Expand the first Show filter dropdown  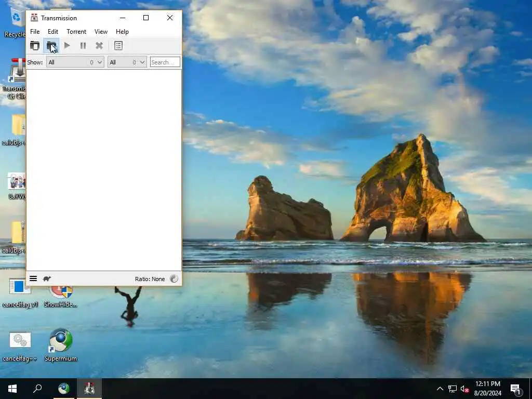click(x=75, y=62)
